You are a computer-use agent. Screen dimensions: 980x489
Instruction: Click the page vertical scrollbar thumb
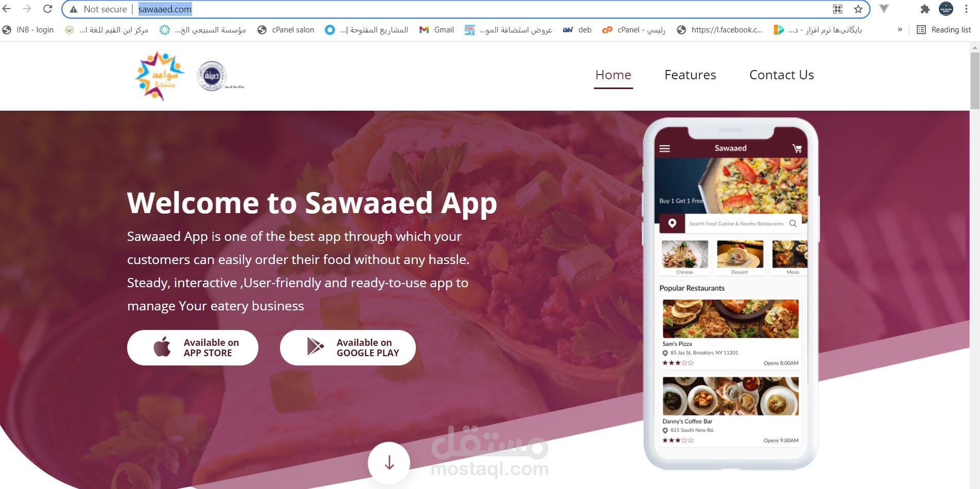click(974, 80)
